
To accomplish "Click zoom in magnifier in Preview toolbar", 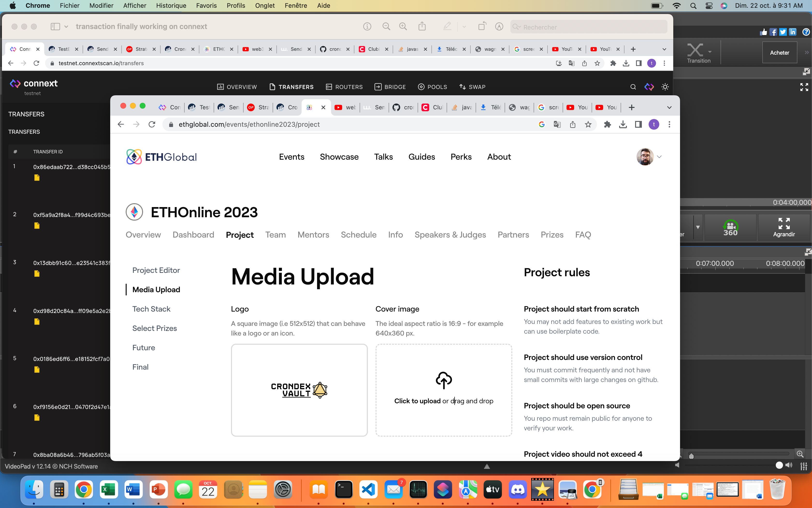I will [403, 27].
